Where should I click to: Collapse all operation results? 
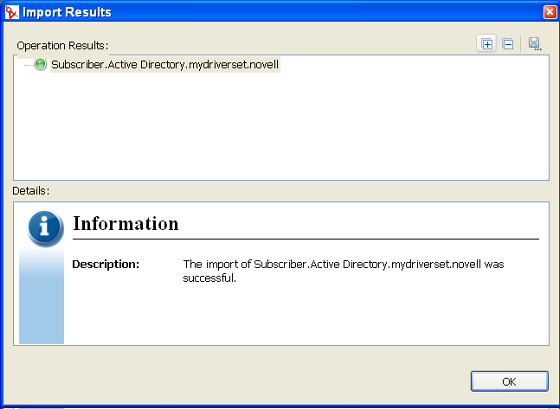click(508, 44)
